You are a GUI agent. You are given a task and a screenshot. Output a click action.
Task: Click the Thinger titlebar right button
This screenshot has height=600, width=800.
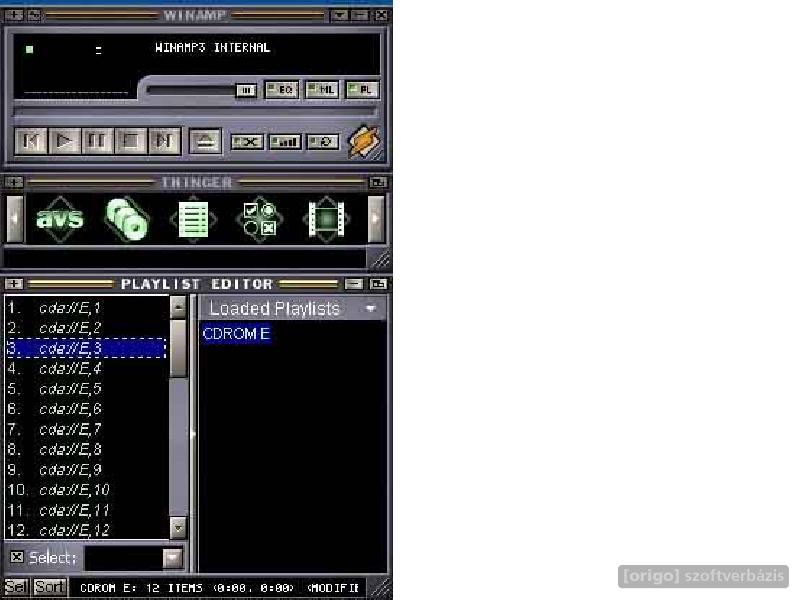tap(378, 182)
